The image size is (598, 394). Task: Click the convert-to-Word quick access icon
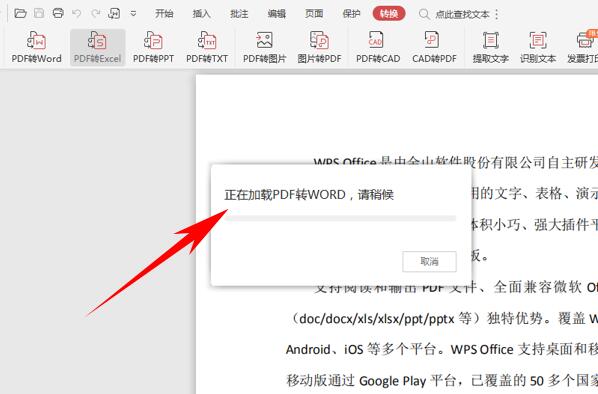[x=114, y=14]
